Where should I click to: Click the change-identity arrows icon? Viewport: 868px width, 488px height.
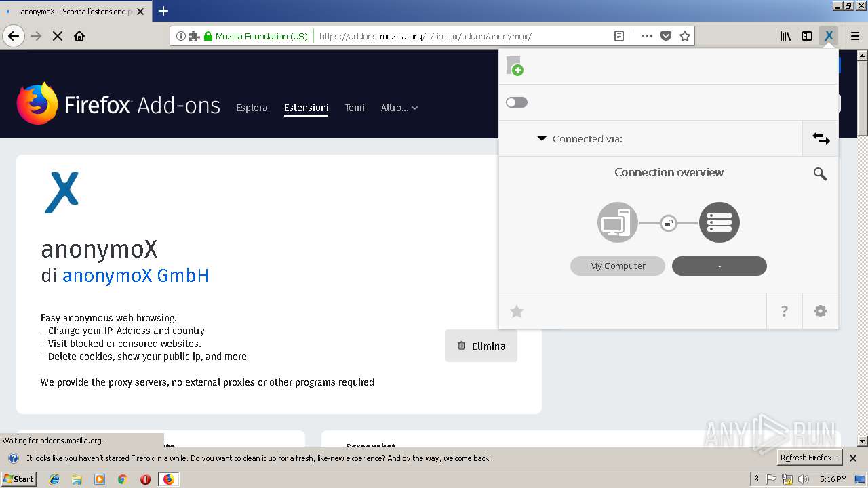click(821, 138)
